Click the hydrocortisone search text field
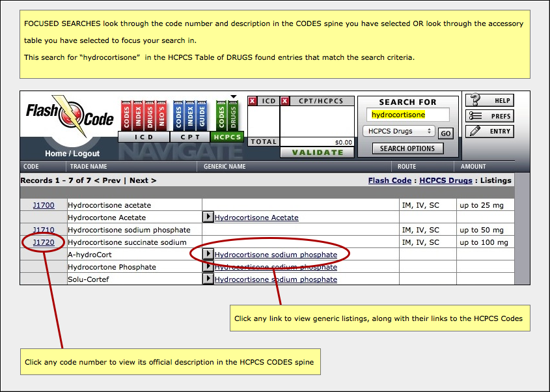The width and height of the screenshot is (550, 392). point(408,115)
